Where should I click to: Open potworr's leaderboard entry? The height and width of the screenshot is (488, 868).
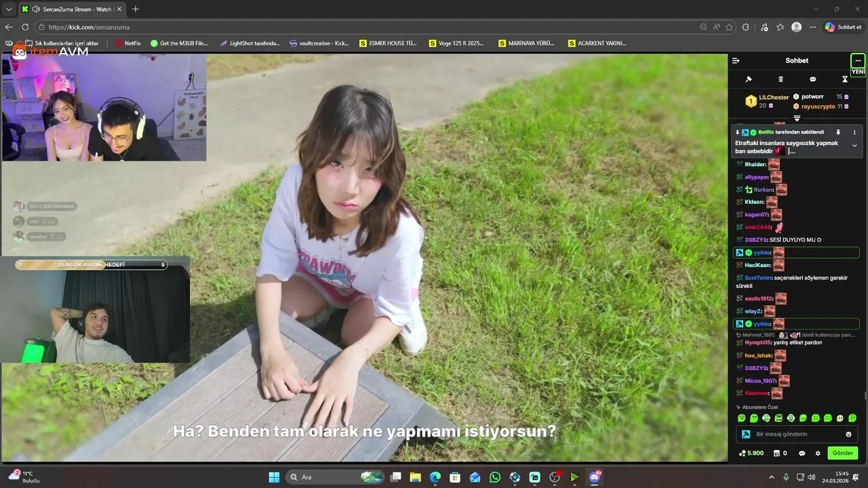click(812, 97)
